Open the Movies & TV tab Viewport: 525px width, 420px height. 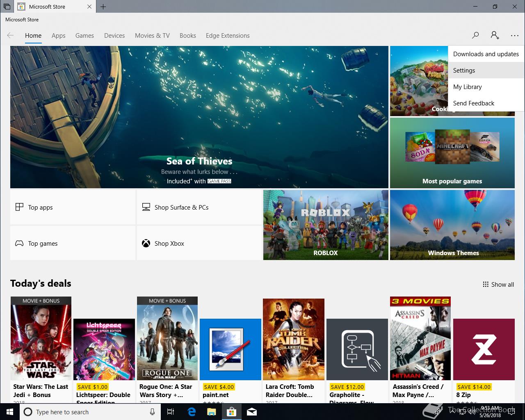click(x=152, y=36)
